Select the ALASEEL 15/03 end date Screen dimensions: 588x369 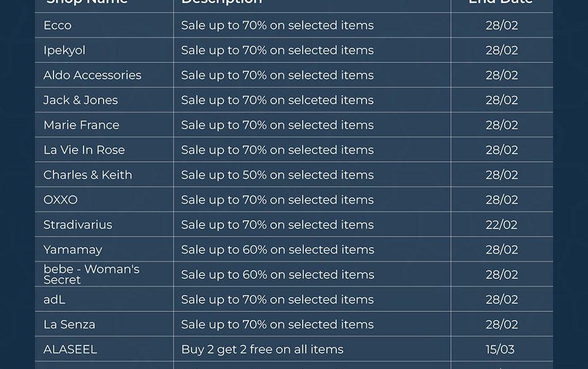coord(500,349)
